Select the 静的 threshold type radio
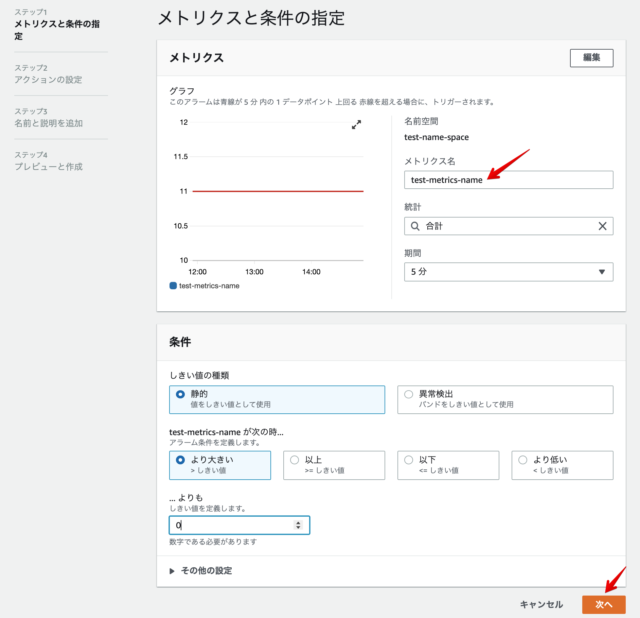Screen dimensions: 640x618 click(x=180, y=394)
